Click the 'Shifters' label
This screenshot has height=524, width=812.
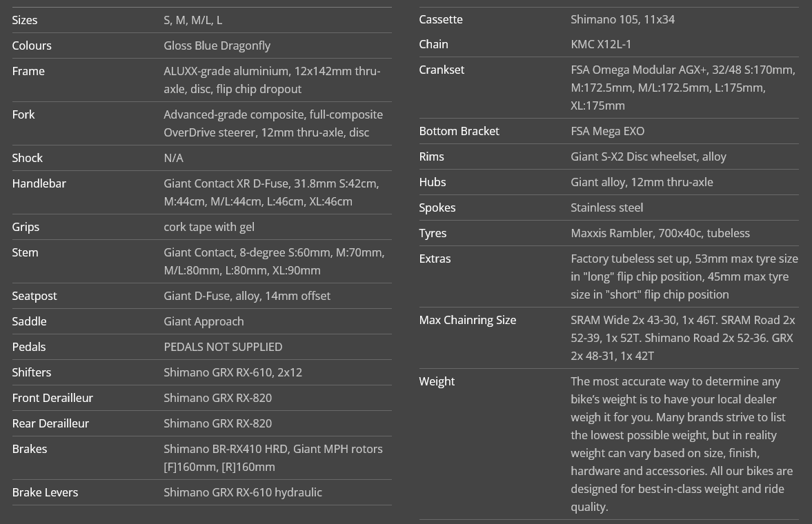coord(32,372)
